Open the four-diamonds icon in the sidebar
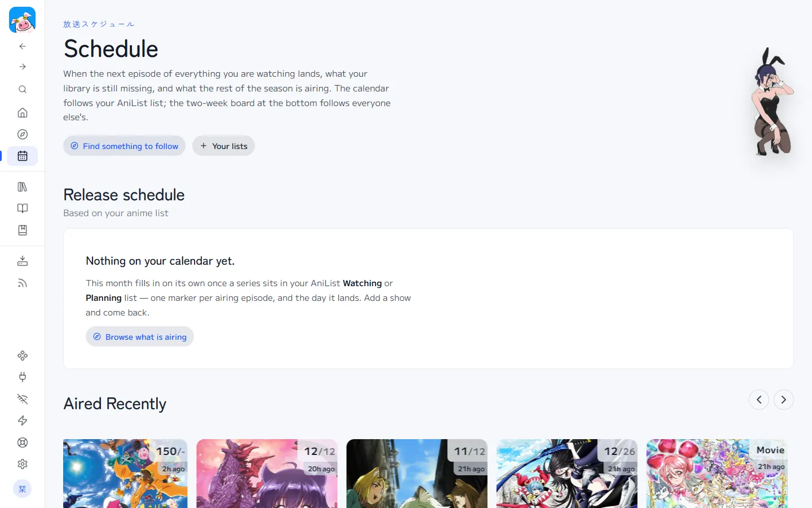Screen dimensions: 812x508 point(23,356)
